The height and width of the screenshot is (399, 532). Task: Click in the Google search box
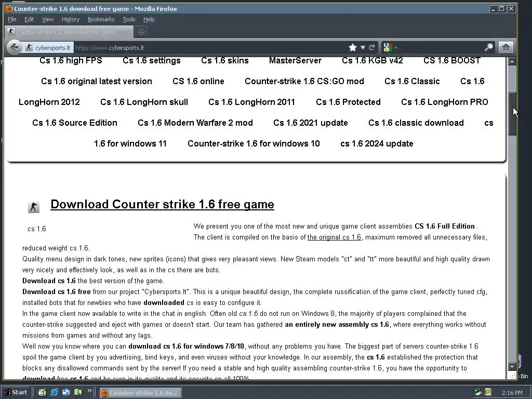point(441,48)
